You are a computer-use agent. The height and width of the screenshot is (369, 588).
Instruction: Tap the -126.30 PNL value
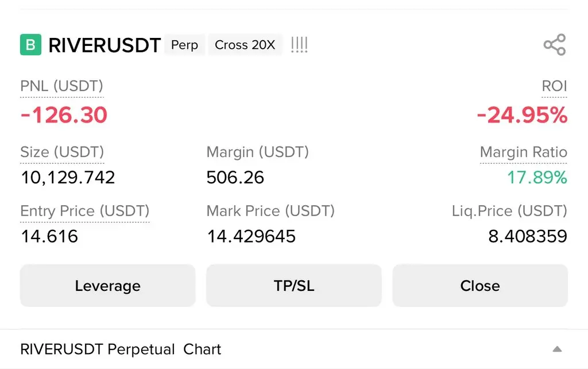point(64,116)
